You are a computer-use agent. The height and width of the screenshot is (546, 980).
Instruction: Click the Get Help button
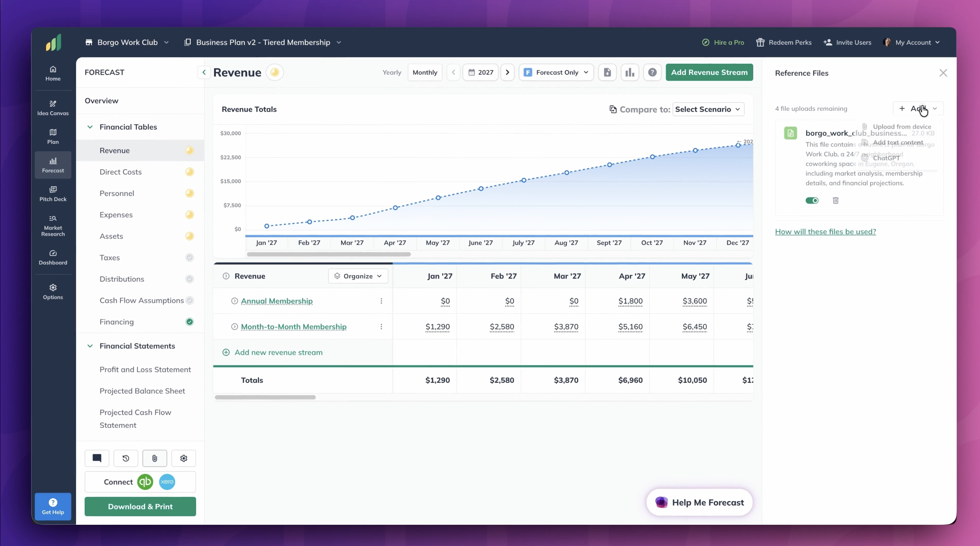[x=53, y=506]
